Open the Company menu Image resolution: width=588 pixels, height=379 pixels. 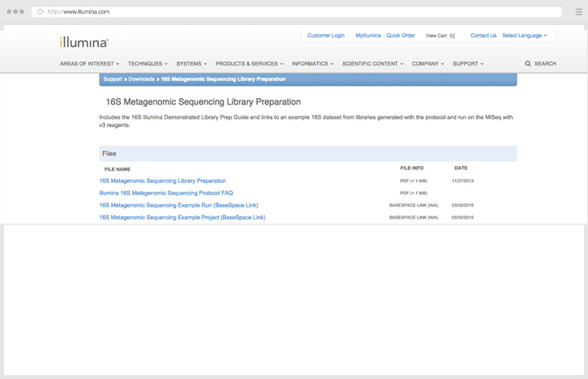(x=427, y=64)
